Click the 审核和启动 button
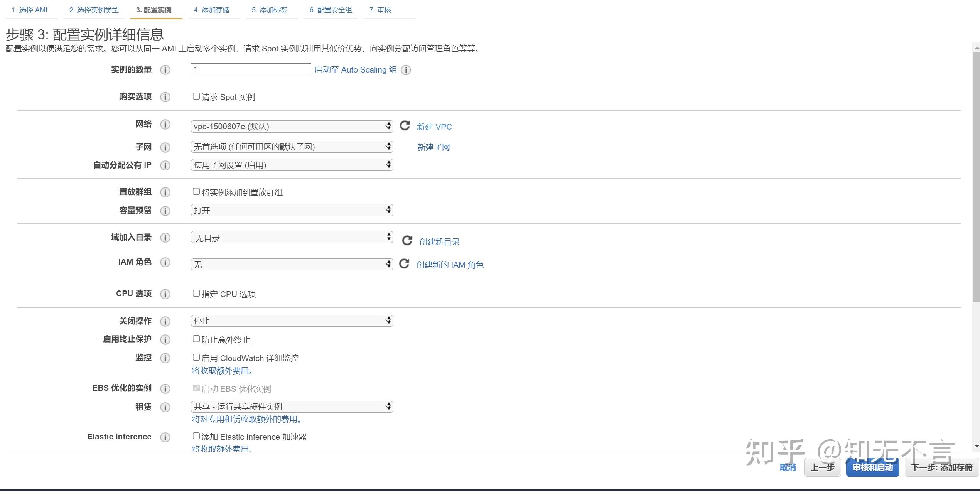Viewport: 980px width, 491px height. point(872,467)
